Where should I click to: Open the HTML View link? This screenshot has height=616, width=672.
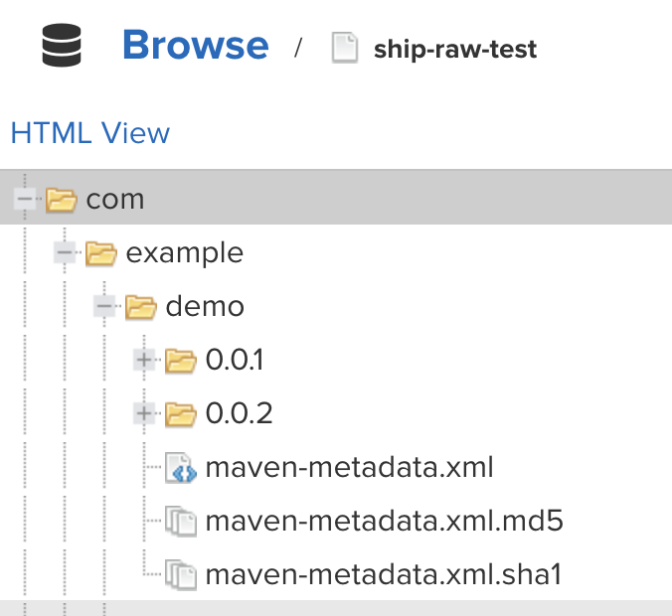[89, 133]
